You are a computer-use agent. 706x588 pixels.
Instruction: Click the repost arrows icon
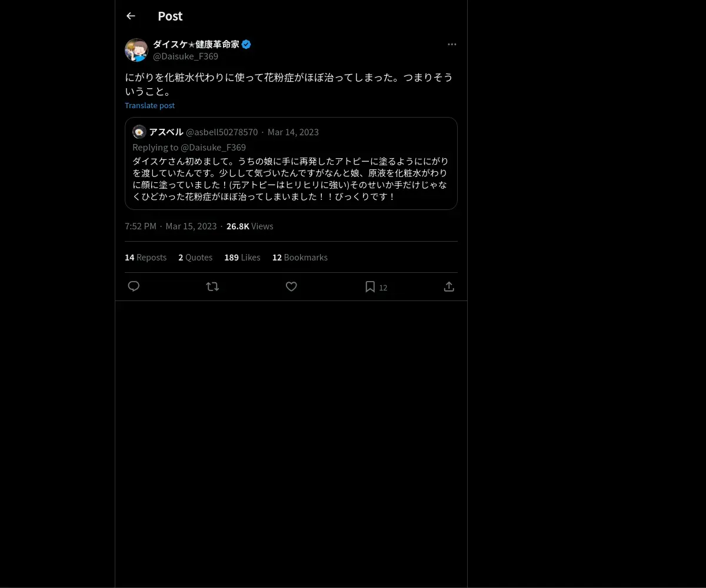212,286
